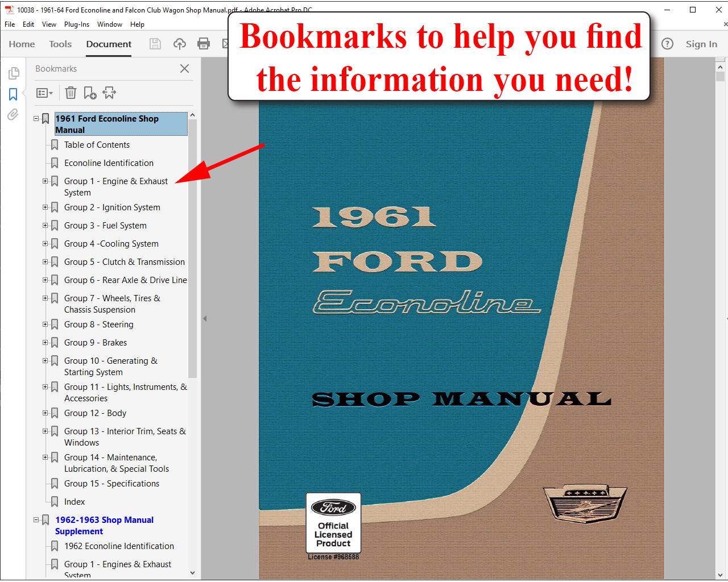Open the View menu
The width and height of the screenshot is (728, 582).
tap(49, 24)
